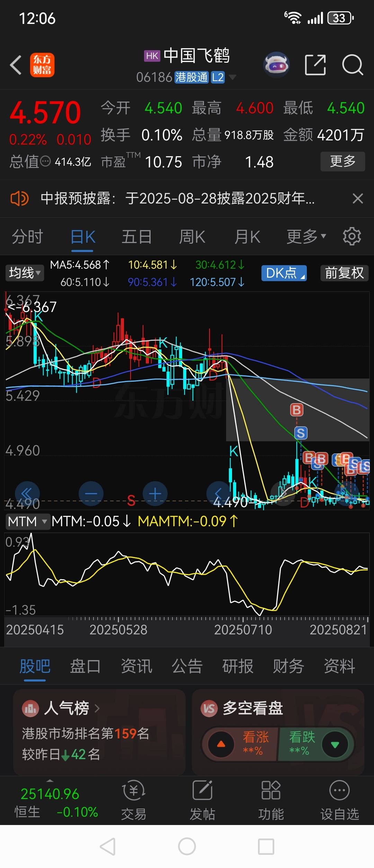Tap MAMTM:-0.09 value
Screen dimensions: 374x868
tap(188, 521)
